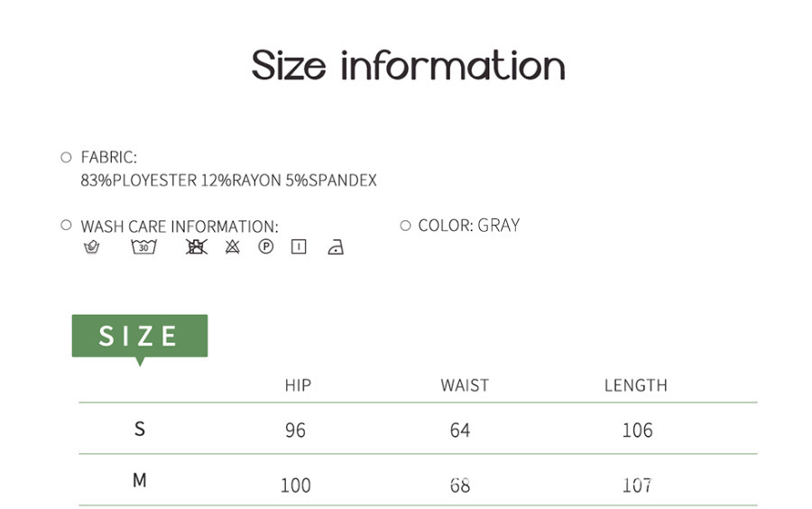Viewport: 812px width, 509px height.
Task: Click the WAIST column header
Action: [x=465, y=385]
